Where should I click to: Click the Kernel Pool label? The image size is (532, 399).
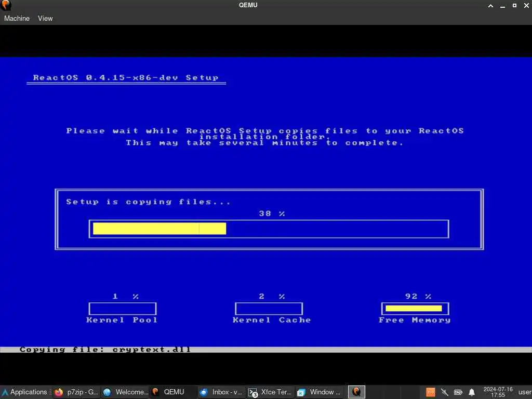click(x=122, y=320)
